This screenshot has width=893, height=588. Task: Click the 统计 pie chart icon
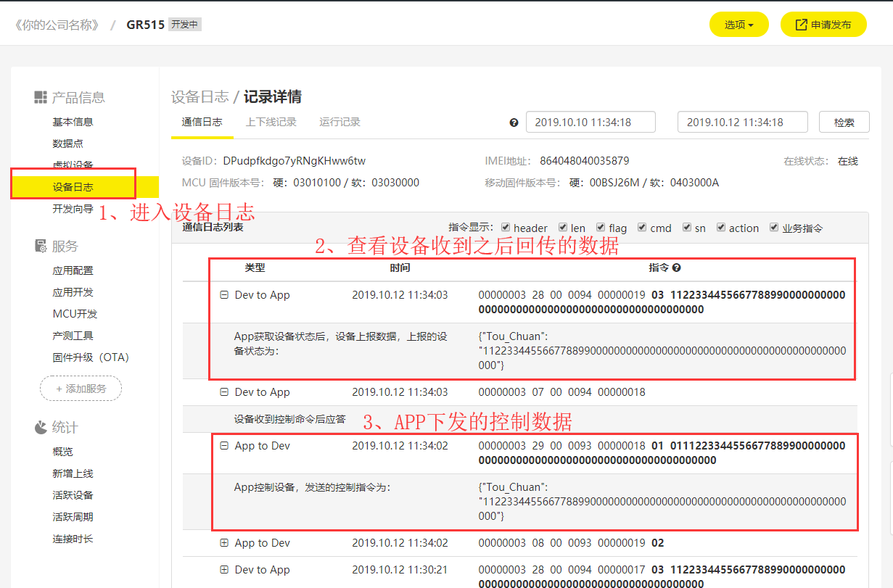click(x=41, y=427)
